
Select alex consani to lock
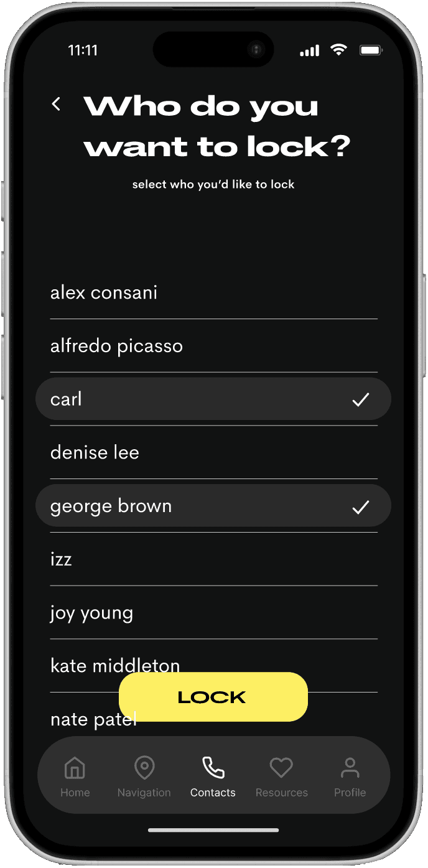tap(213, 292)
